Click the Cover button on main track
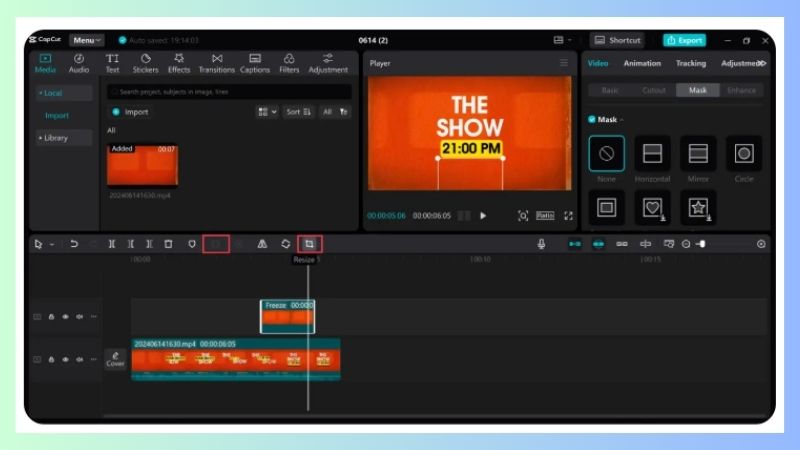Viewport: 800px width, 450px height. 115,359
